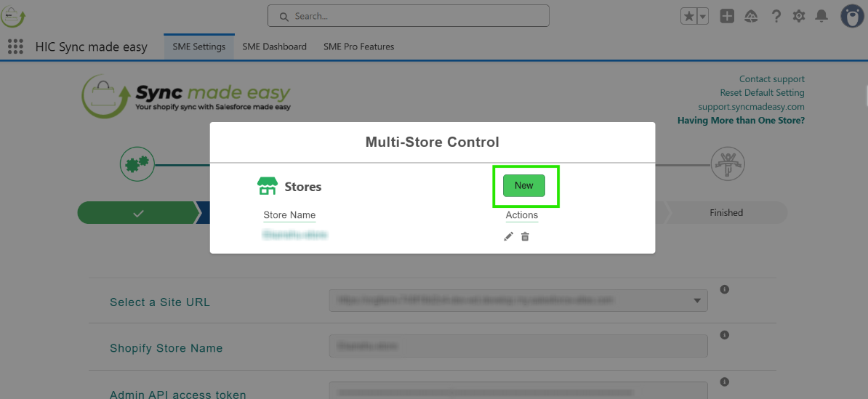Click the Stores shop icon
The height and width of the screenshot is (399, 868).
(x=267, y=187)
